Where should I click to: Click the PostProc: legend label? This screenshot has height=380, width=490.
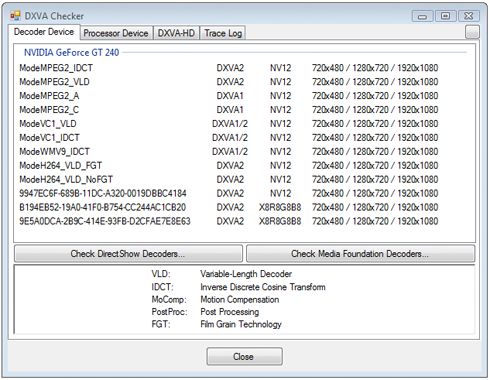(169, 312)
